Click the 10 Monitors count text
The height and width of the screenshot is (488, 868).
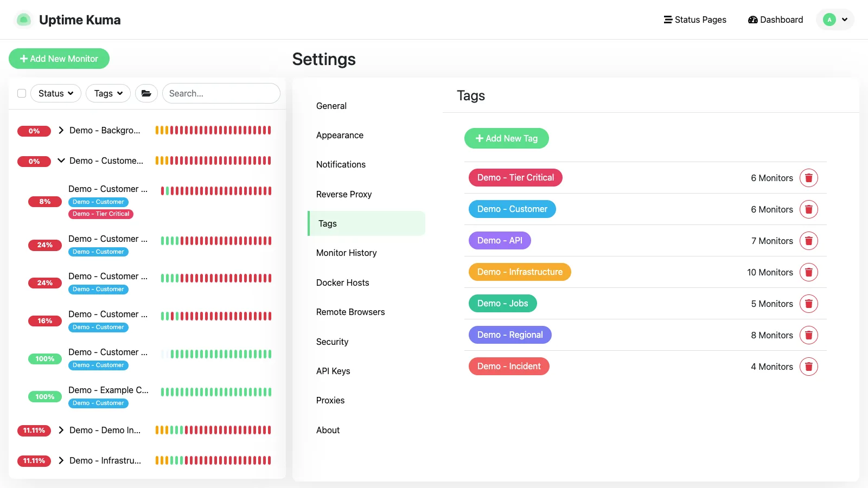pos(770,272)
